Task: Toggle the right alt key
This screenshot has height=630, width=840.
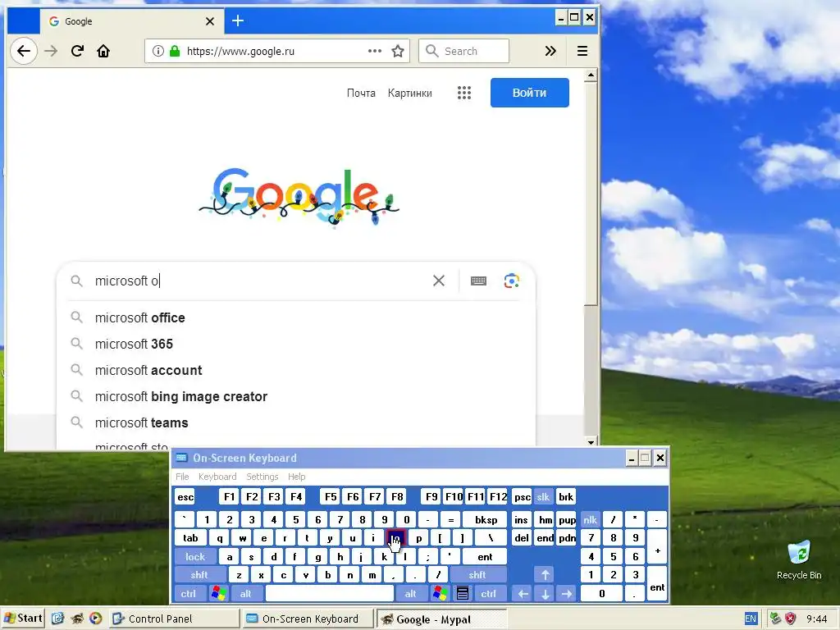Action: tap(410, 594)
